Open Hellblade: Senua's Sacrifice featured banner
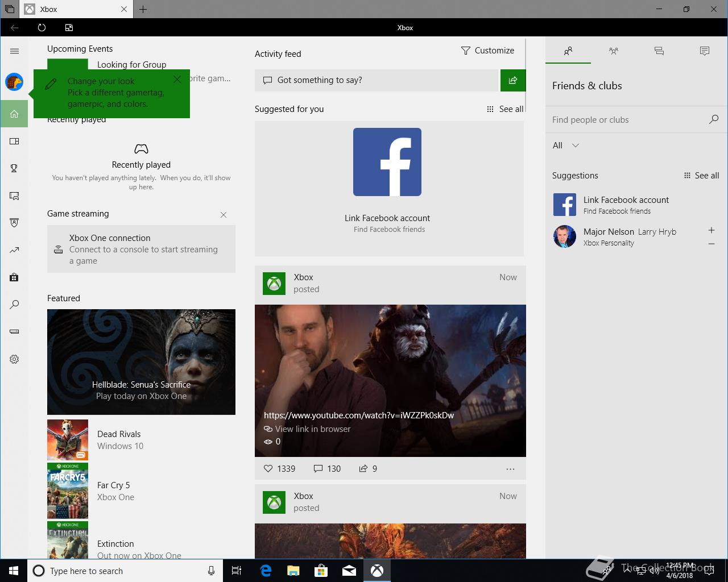Screen dimensions: 728x582 (x=141, y=361)
